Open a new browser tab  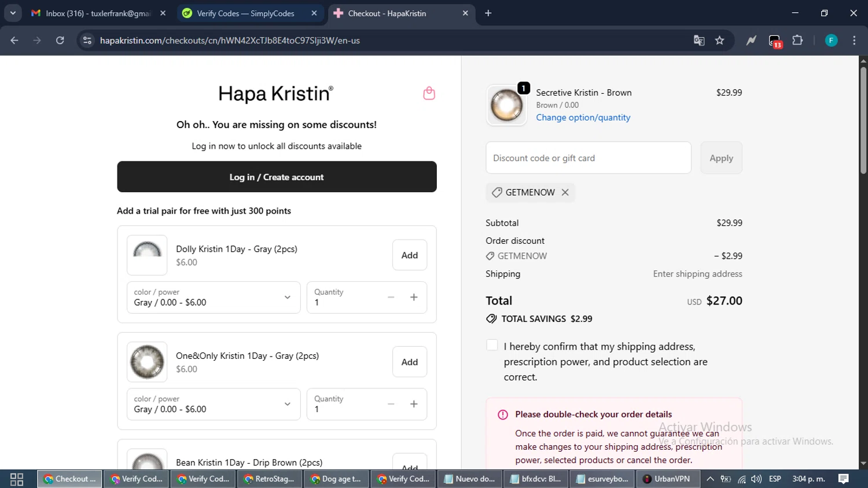click(x=488, y=13)
